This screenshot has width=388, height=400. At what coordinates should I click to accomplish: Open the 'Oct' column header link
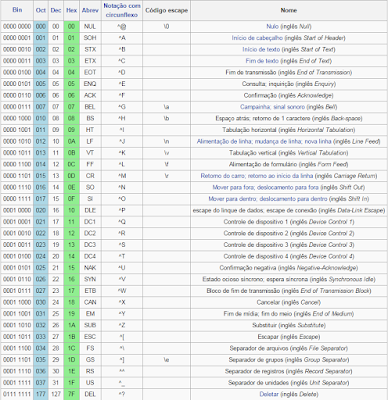41,10
